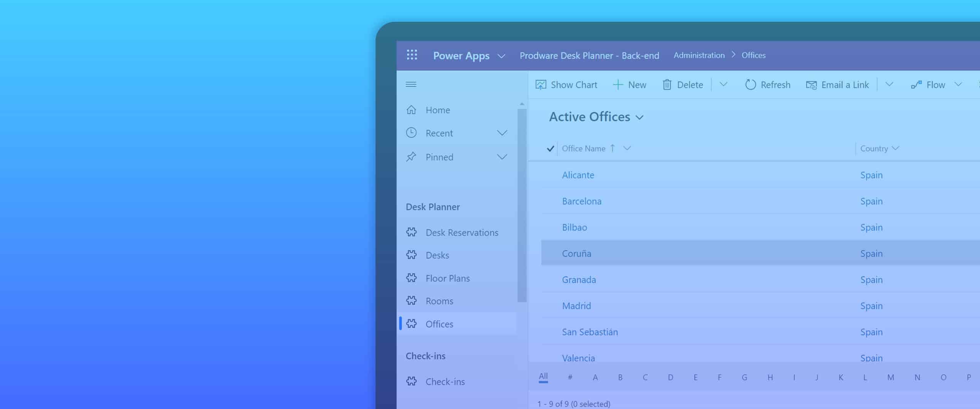Filter list by letter G
The width and height of the screenshot is (980, 409).
pos(744,377)
